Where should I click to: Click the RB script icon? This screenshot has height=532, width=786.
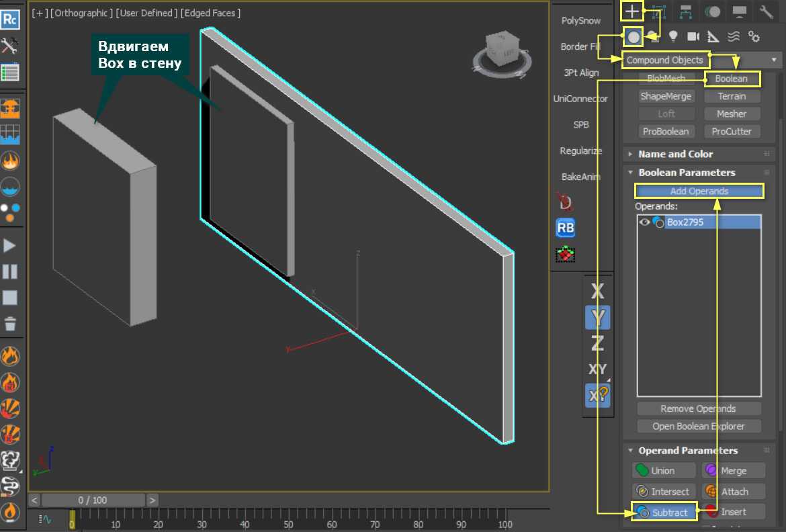566,228
